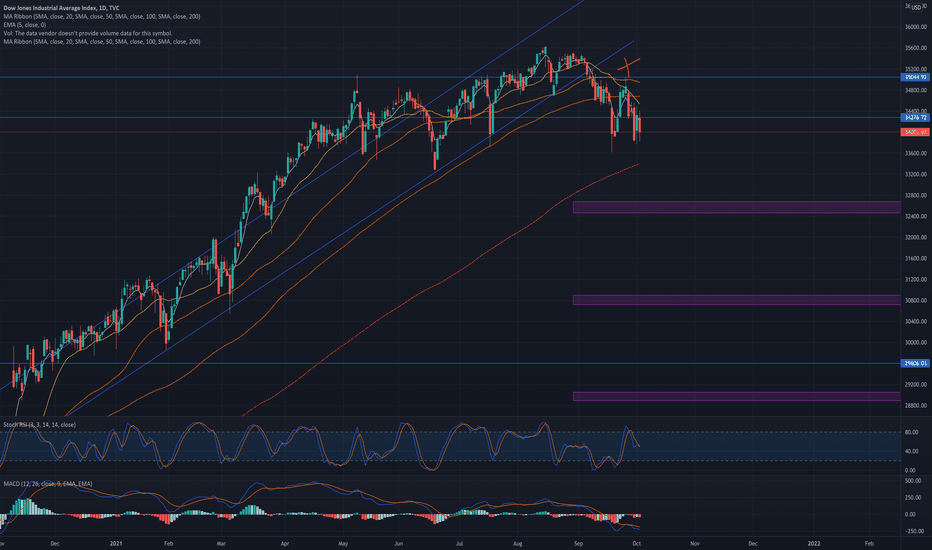Click the 80.00 level on Stoch RSI scale
This screenshot has width=932, height=550.
(912, 433)
